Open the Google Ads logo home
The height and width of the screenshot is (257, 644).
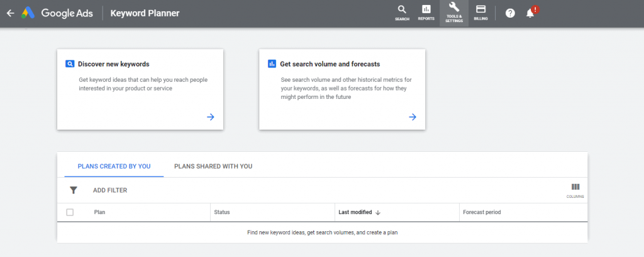click(57, 13)
